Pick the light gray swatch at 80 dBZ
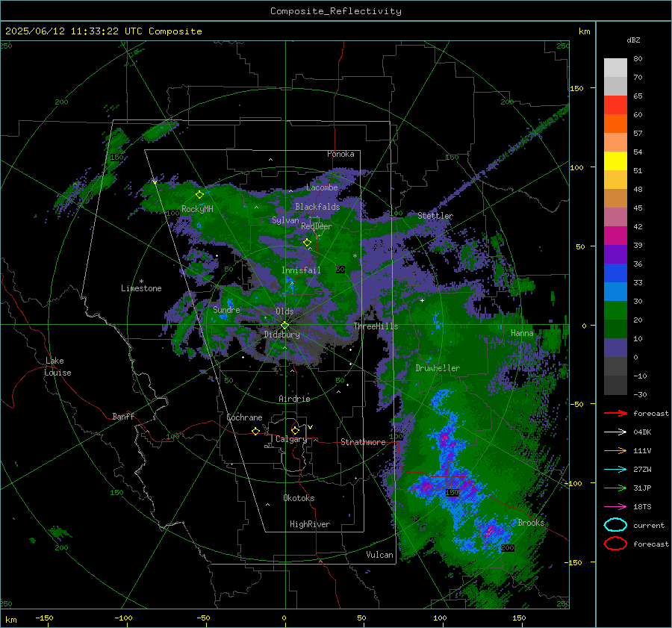Screen dimensions: 672x628 click(615, 68)
